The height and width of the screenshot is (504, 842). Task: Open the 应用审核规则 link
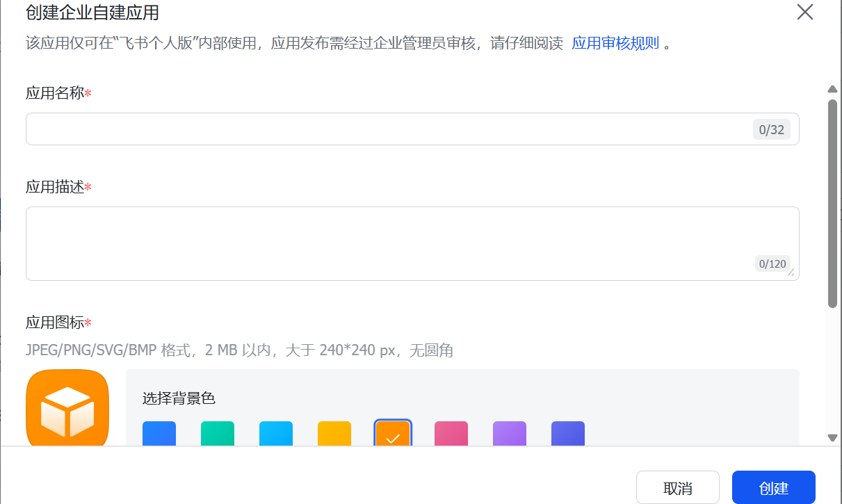coord(615,43)
